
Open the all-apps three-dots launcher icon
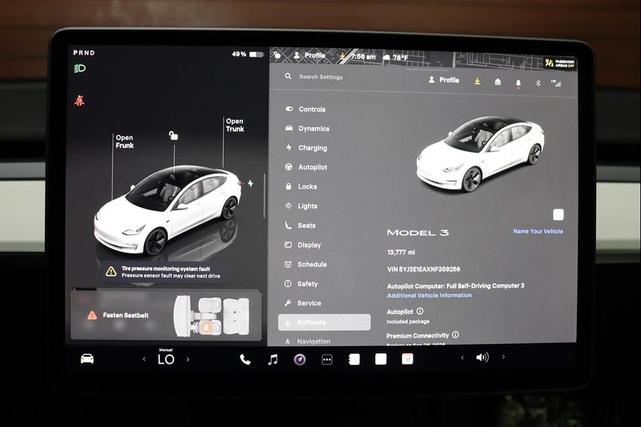[x=327, y=360]
